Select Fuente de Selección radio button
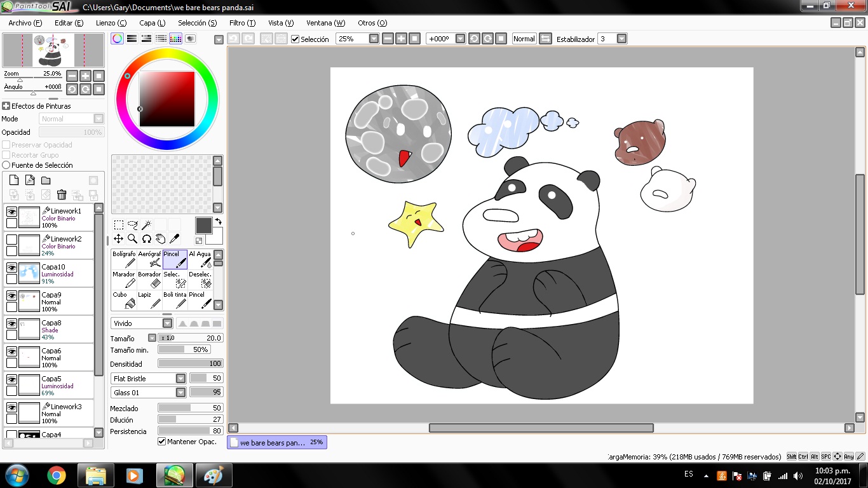The width and height of the screenshot is (868, 488). pyautogui.click(x=6, y=165)
